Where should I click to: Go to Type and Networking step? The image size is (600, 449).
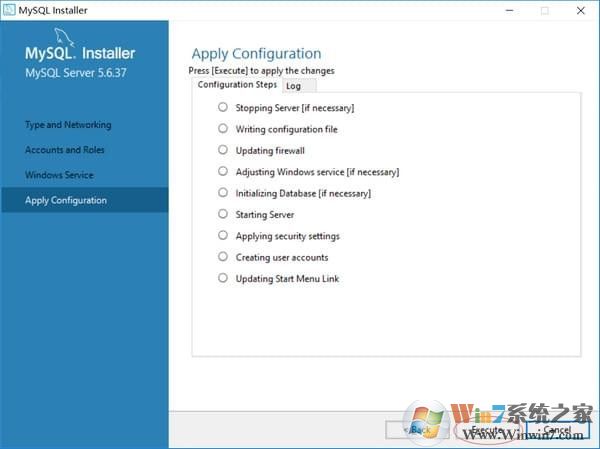(x=68, y=125)
